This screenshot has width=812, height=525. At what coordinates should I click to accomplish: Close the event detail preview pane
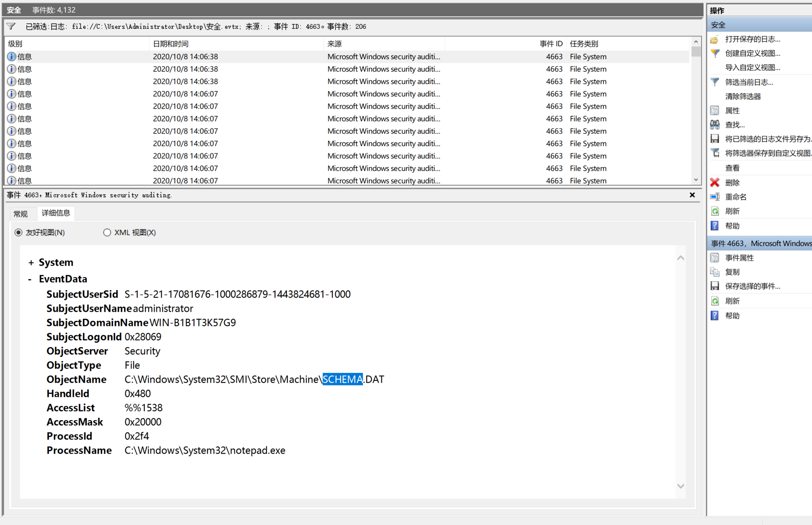pyautogui.click(x=692, y=195)
